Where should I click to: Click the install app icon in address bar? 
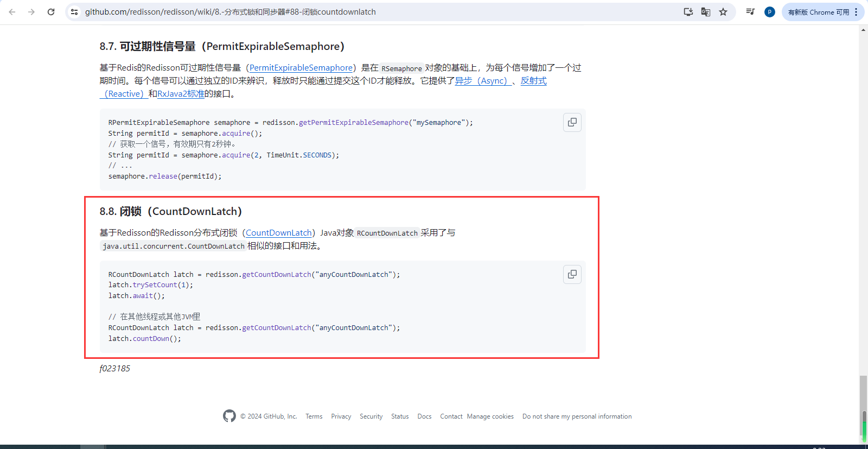(688, 12)
